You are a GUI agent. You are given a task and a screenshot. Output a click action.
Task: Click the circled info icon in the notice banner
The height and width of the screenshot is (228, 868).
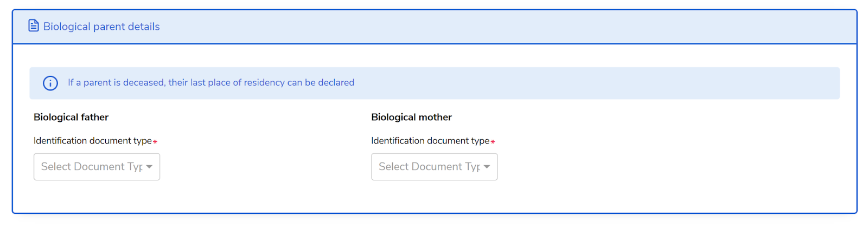tap(50, 83)
